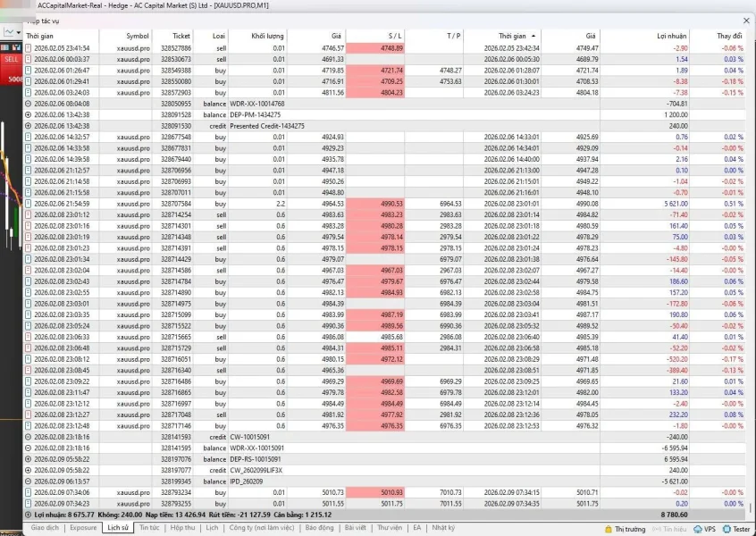Sort by the T / P column header
756x536 pixels.
click(x=434, y=36)
